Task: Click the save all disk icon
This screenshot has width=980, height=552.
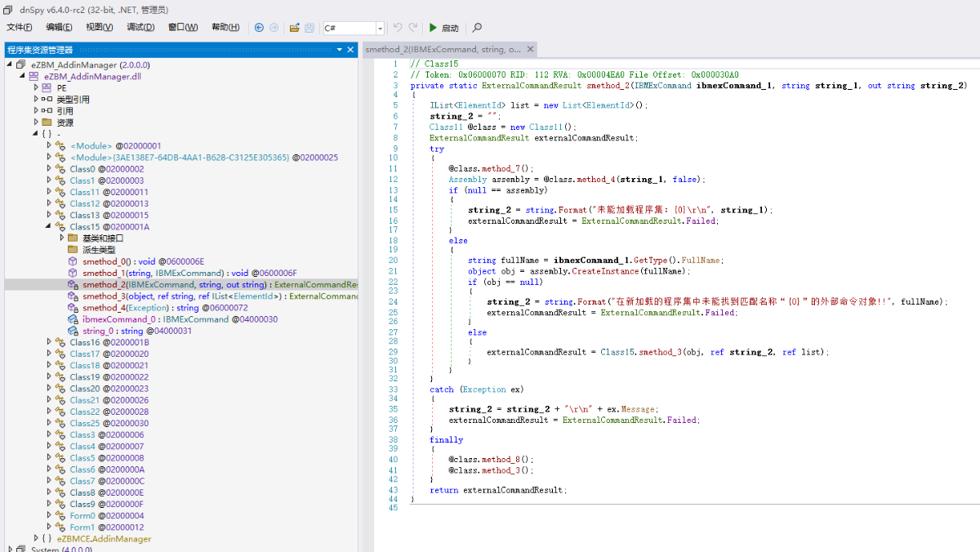Action: pyautogui.click(x=310, y=28)
